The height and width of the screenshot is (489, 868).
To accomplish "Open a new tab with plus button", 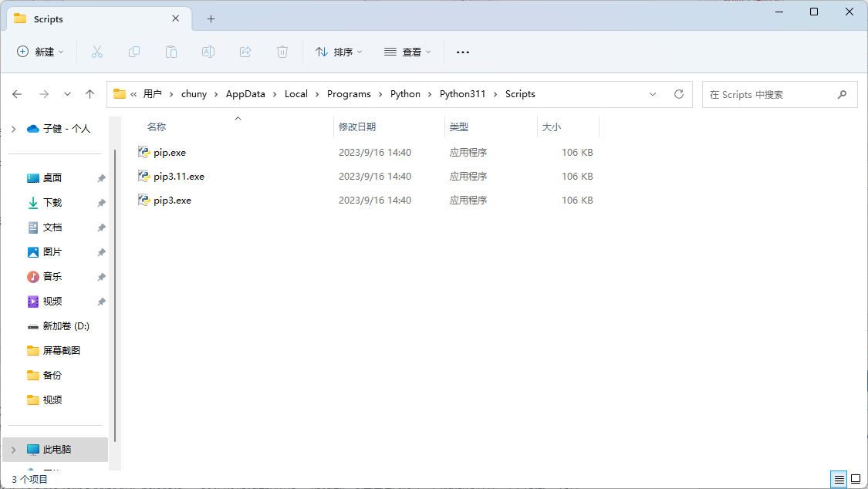I will pos(211,19).
